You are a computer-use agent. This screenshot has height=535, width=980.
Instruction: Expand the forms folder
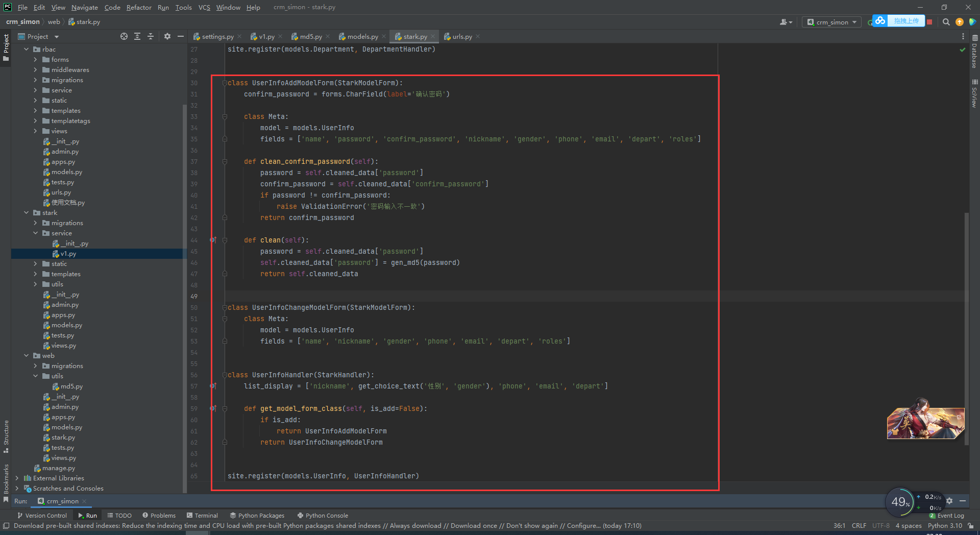click(x=35, y=60)
